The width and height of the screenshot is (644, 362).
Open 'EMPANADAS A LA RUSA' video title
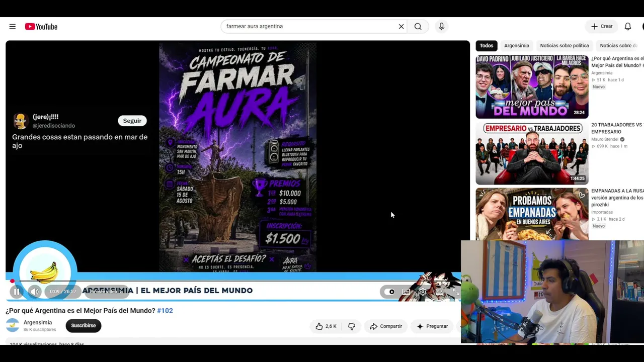[x=617, y=198]
